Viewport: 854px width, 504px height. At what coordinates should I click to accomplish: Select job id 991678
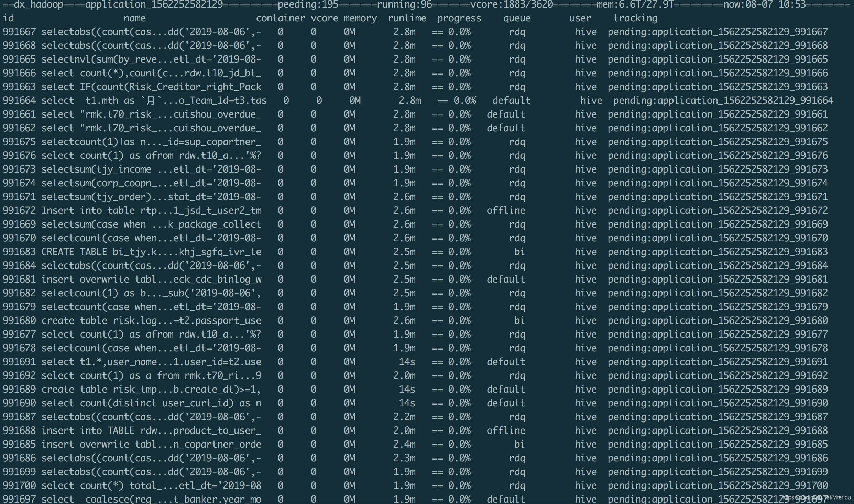[x=19, y=348]
